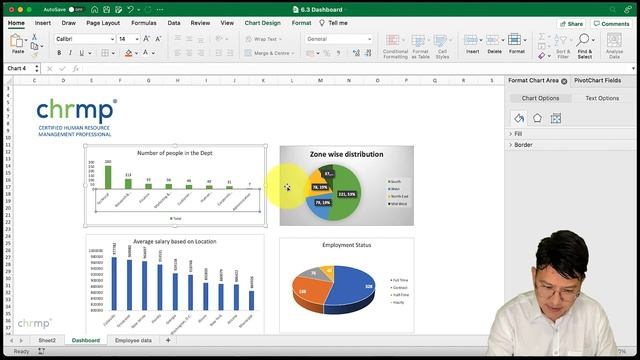Click the Cut scissors icon
Image resolution: width=640 pixels, height=360 pixels.
point(34,37)
